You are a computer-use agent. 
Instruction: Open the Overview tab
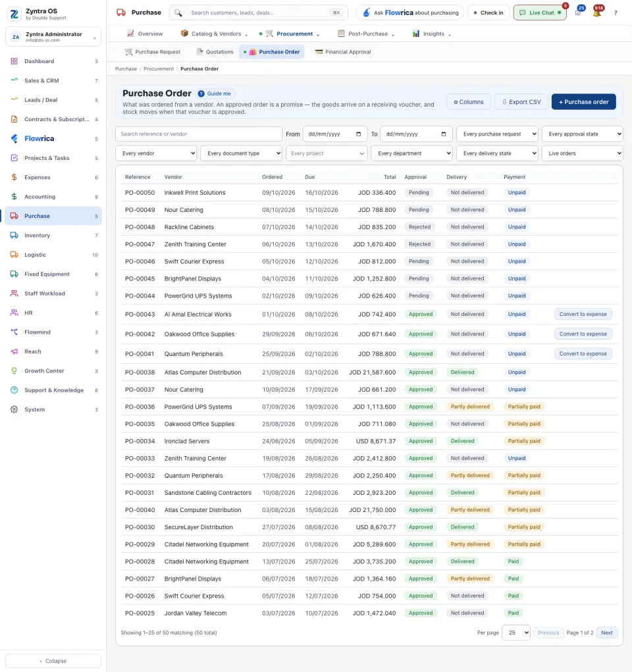(145, 34)
